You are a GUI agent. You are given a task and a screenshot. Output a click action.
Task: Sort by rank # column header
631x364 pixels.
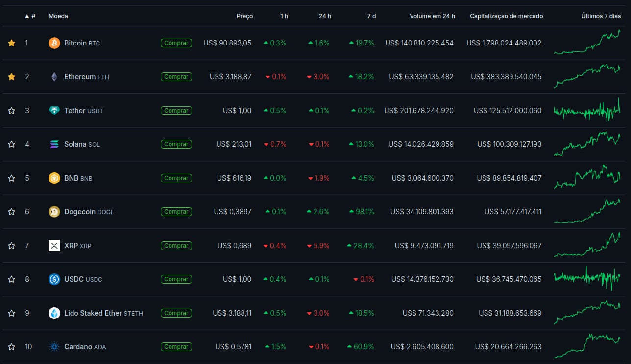tap(30, 16)
